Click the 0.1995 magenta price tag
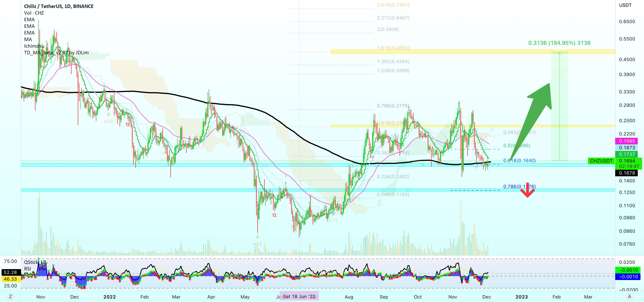 [627, 141]
